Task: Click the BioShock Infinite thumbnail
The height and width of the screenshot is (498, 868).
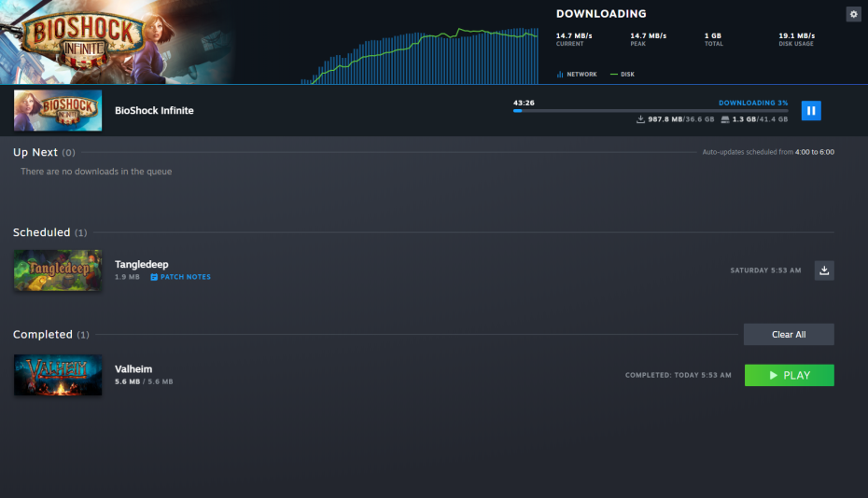Action: pyautogui.click(x=58, y=111)
